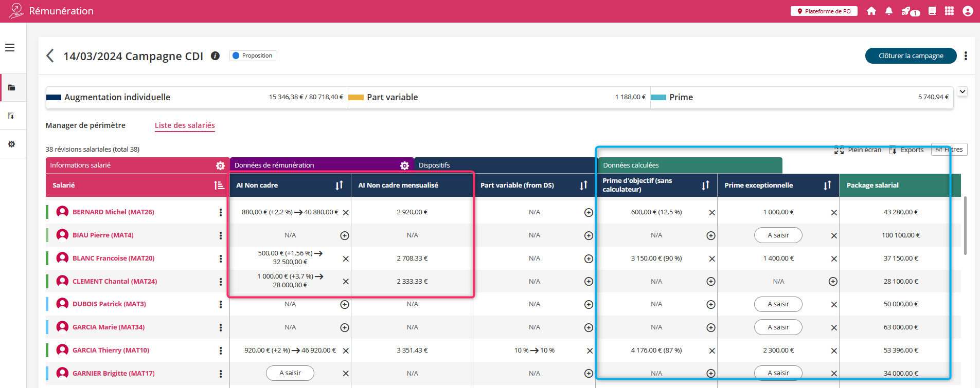Add AI Non cadre for BIAU Pierre
The image size is (980, 388).
[x=345, y=235]
